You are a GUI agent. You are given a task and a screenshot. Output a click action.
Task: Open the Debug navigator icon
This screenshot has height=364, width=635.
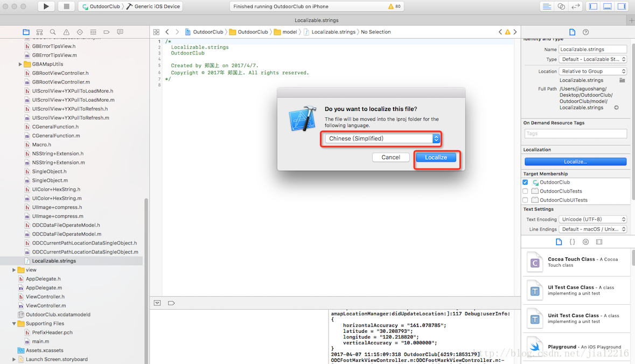coord(93,32)
